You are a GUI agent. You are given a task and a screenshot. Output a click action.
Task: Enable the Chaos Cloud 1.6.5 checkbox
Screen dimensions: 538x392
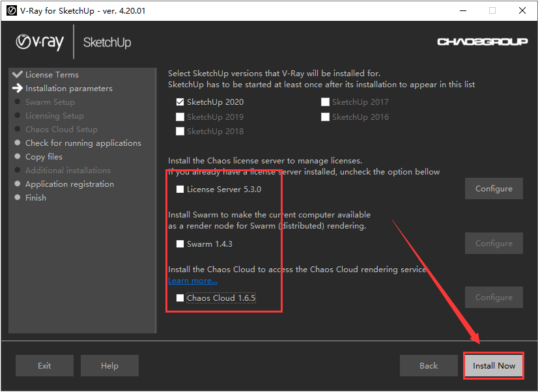click(x=180, y=298)
